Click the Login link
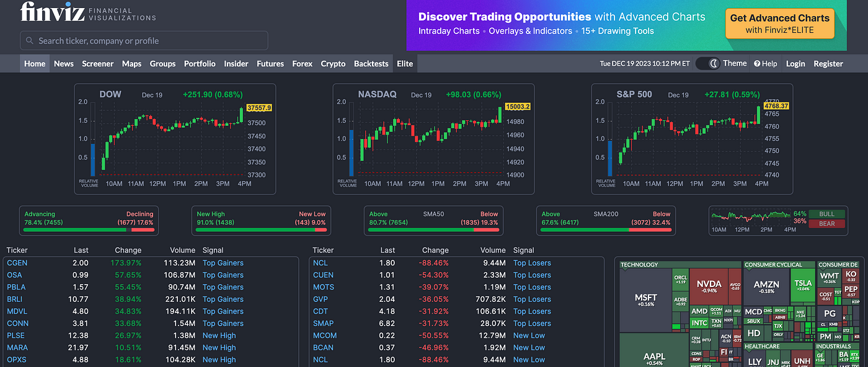This screenshot has width=868, height=367. pos(795,63)
